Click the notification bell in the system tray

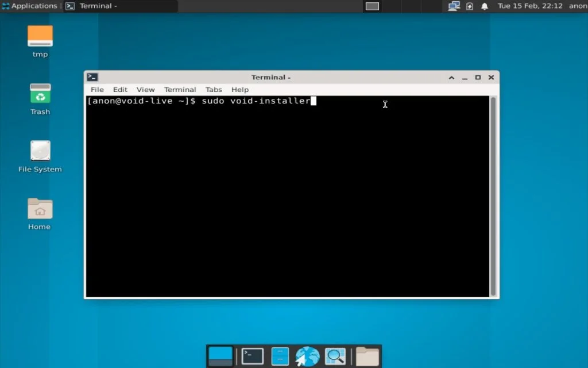484,6
